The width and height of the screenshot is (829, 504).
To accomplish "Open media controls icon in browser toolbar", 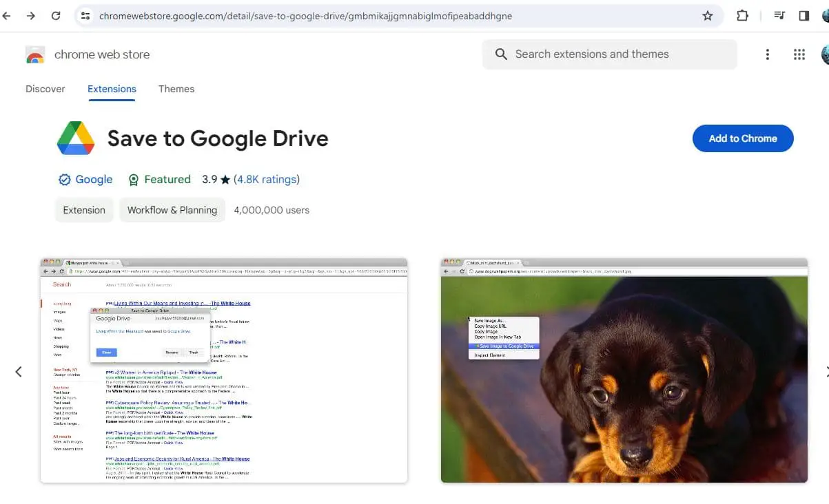I will 779,16.
